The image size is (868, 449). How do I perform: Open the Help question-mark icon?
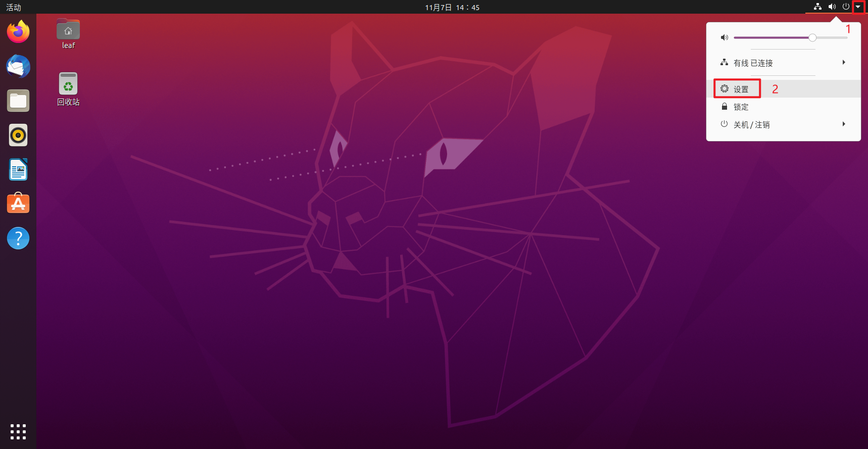click(x=18, y=238)
